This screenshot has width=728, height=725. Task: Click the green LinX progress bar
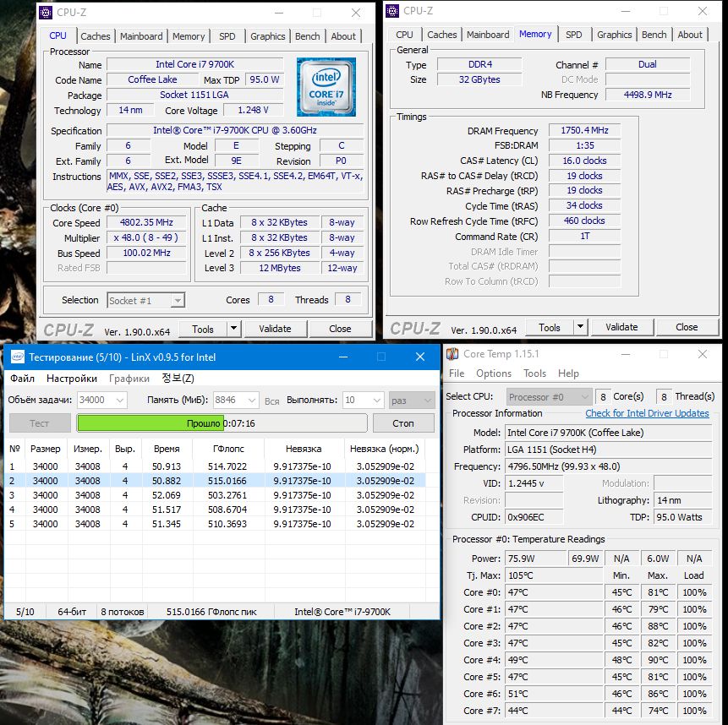click(222, 423)
